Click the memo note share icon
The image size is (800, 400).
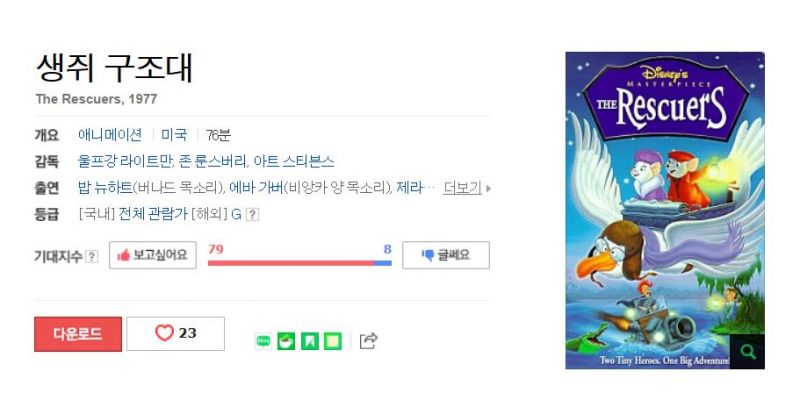(x=333, y=341)
